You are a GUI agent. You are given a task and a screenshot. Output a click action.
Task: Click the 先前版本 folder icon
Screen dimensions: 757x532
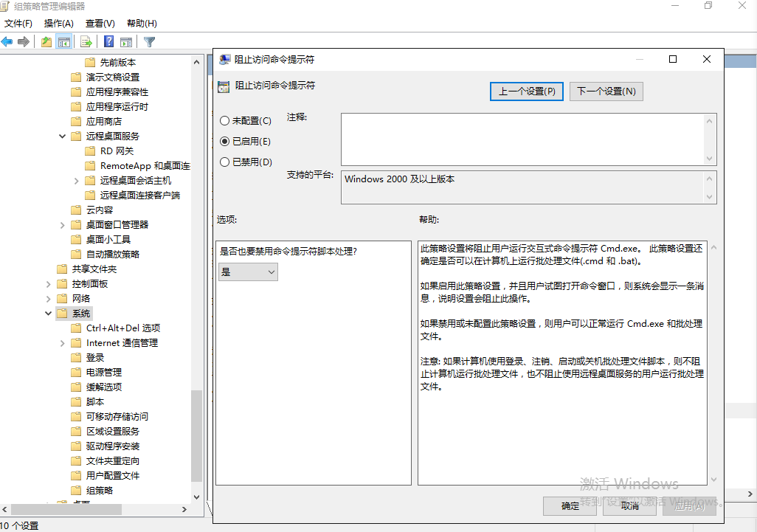click(90, 62)
